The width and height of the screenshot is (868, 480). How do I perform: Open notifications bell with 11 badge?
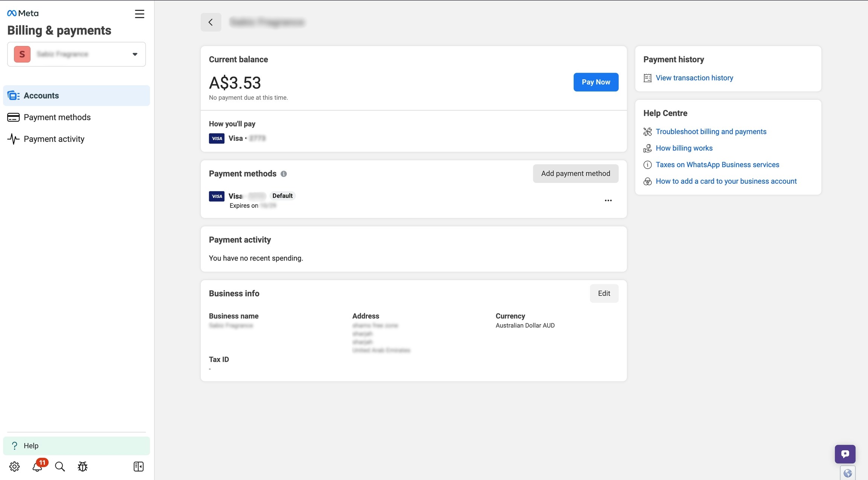pos(37,466)
